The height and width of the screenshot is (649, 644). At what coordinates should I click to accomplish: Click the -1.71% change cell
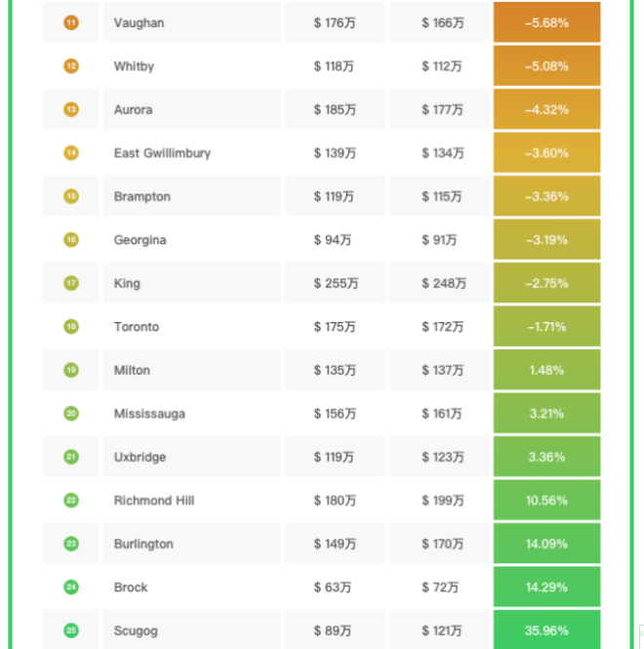[546, 327]
